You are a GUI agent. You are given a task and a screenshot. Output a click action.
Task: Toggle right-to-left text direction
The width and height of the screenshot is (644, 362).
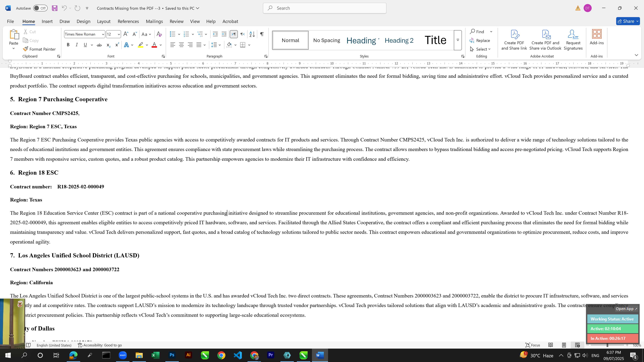pos(243,34)
